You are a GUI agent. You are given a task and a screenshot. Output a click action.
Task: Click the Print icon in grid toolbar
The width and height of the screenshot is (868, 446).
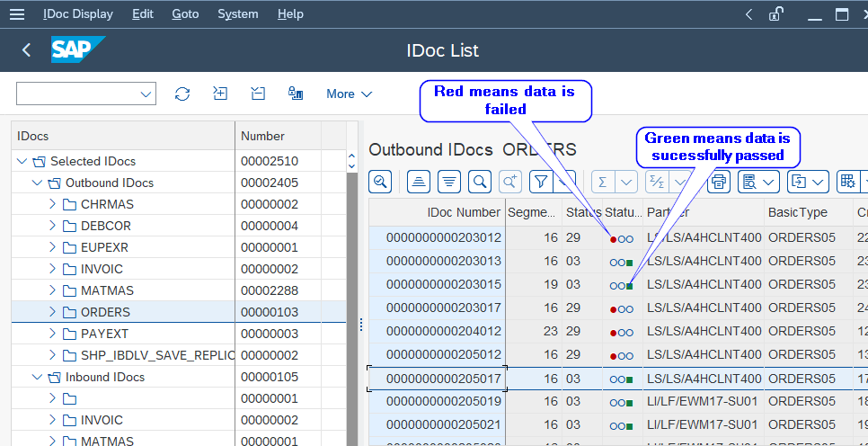pos(719,181)
